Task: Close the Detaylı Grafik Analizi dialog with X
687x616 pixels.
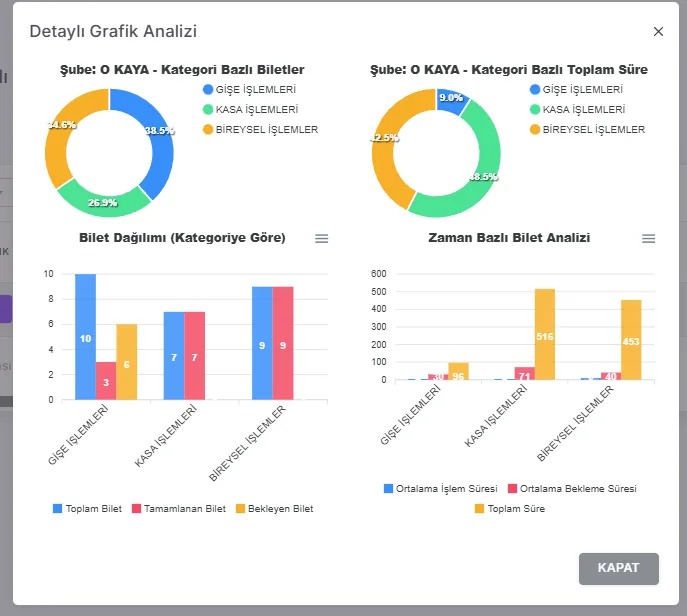Action: tap(658, 32)
